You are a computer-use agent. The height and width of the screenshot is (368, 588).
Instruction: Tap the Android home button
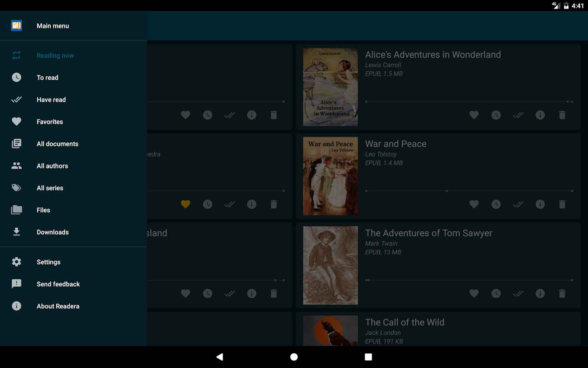pyautogui.click(x=294, y=357)
